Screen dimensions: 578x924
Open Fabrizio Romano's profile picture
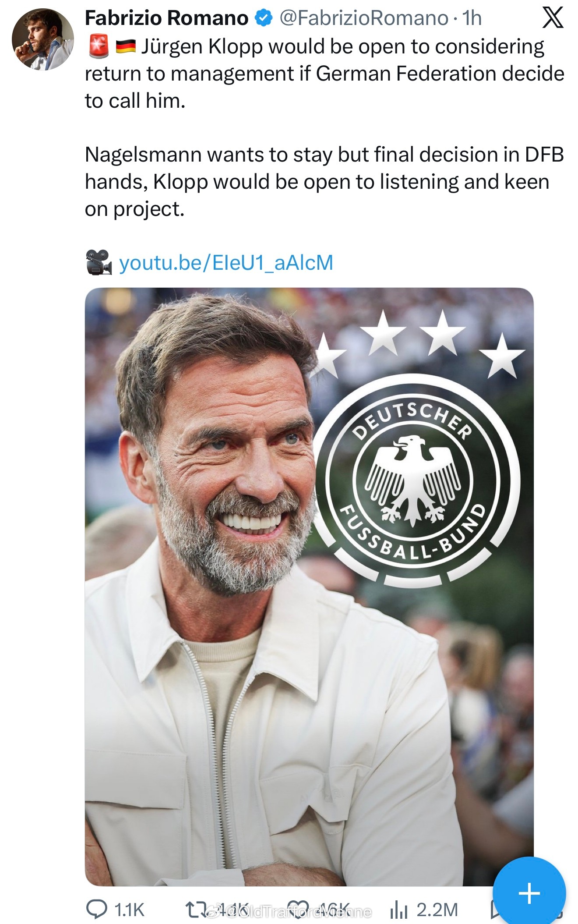[x=42, y=39]
